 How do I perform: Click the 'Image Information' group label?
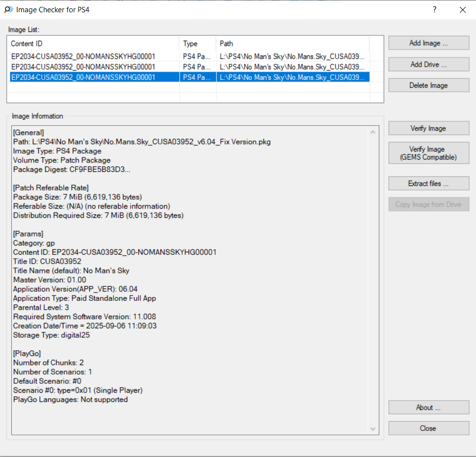[x=37, y=116]
